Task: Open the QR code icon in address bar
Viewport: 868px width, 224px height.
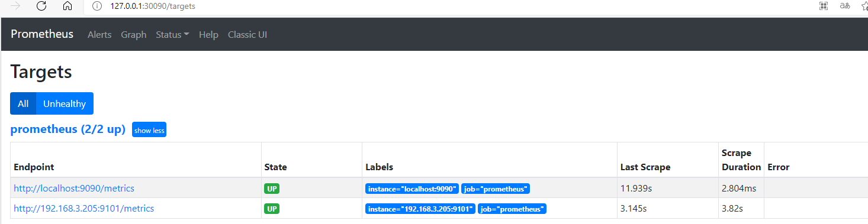Action: [x=823, y=6]
